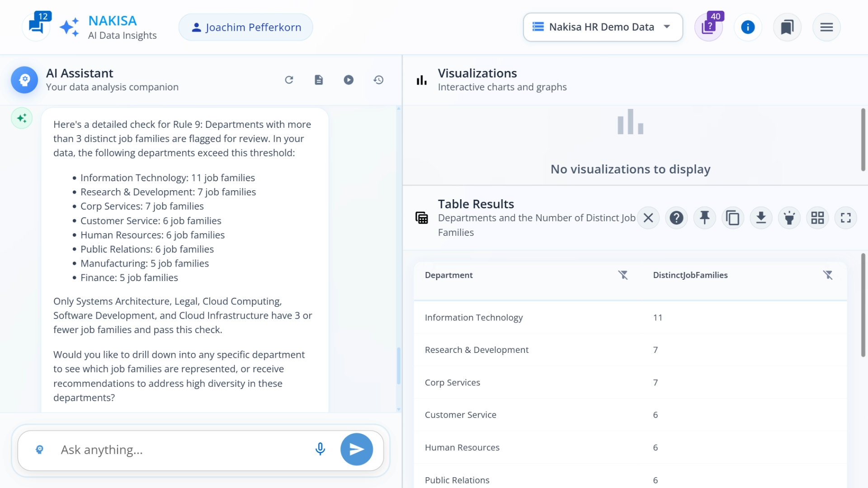Open help for the Table Results panel

click(676, 217)
